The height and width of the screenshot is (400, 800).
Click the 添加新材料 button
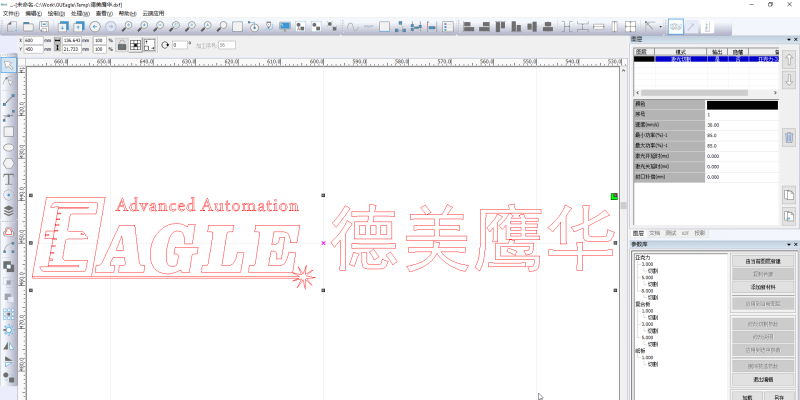coord(763,287)
